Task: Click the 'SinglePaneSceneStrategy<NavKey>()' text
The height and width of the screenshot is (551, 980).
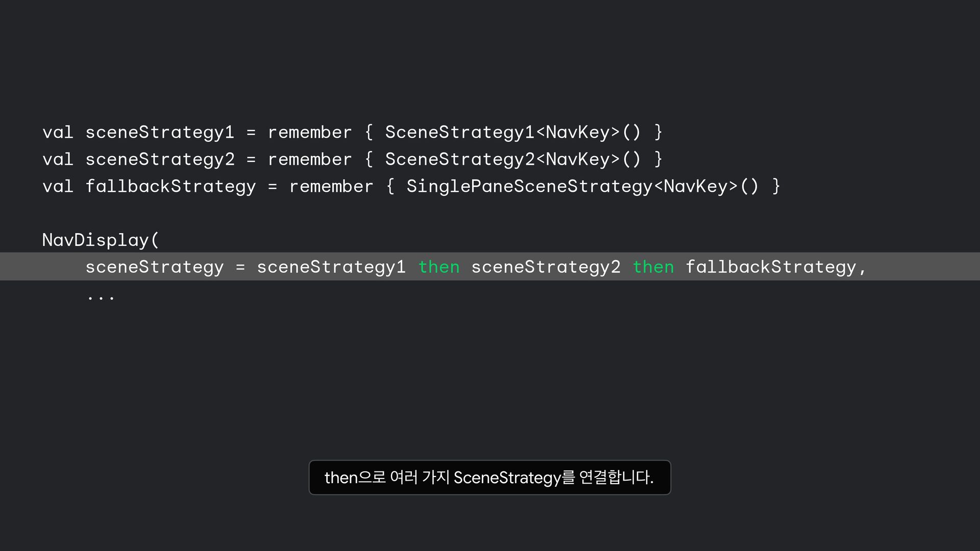Action: tap(582, 186)
